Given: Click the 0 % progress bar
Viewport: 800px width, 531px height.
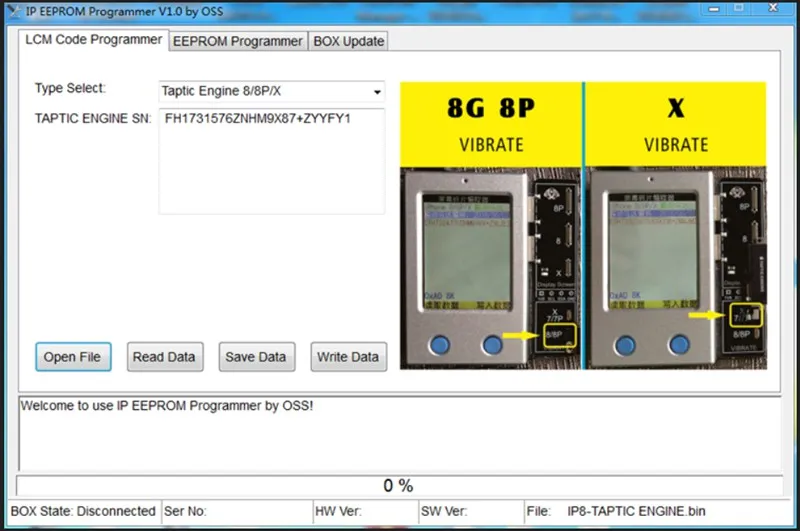Looking at the screenshot, I should point(399,485).
